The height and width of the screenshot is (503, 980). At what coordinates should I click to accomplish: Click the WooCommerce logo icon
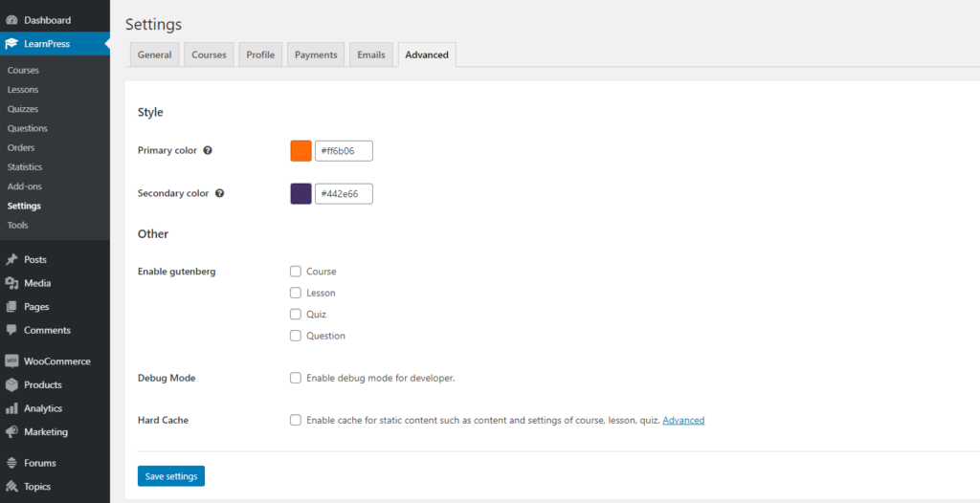click(x=11, y=361)
